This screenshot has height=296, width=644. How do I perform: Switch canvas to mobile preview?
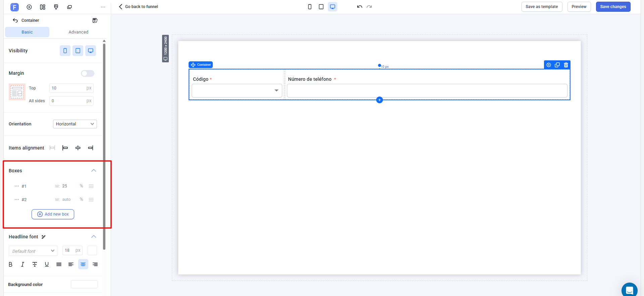point(309,7)
